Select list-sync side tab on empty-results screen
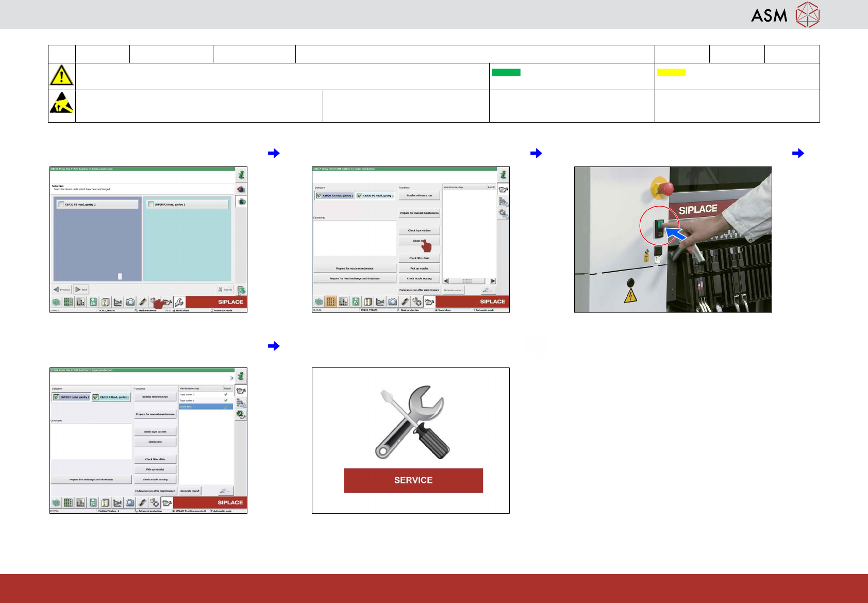Viewport: 868px width, 603px height. (504, 202)
